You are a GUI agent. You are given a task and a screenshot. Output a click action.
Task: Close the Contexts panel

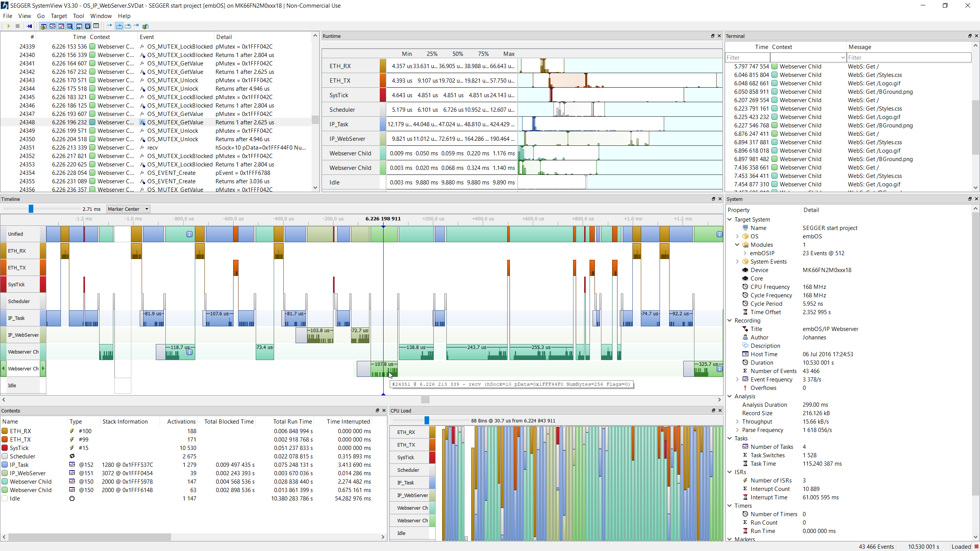coord(384,411)
